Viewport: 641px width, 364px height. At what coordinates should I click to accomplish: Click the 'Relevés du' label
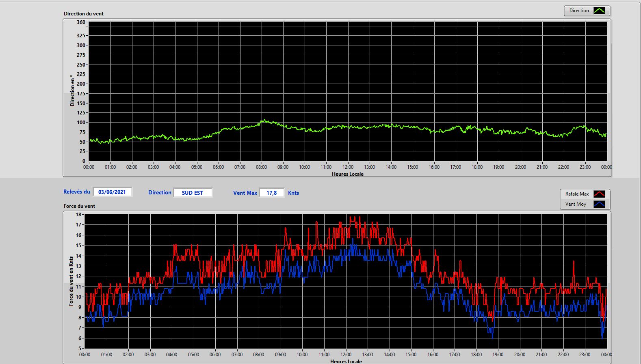77,192
